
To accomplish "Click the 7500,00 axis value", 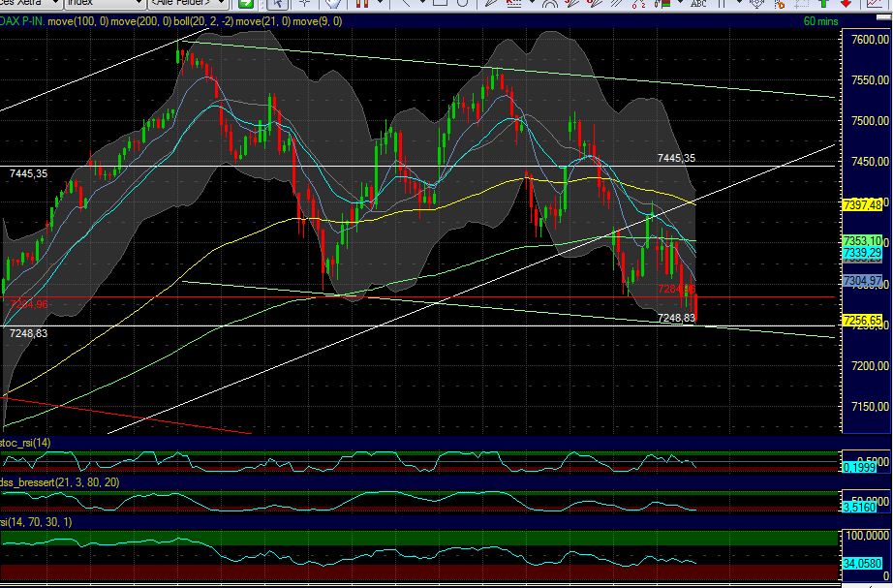I will (x=870, y=121).
